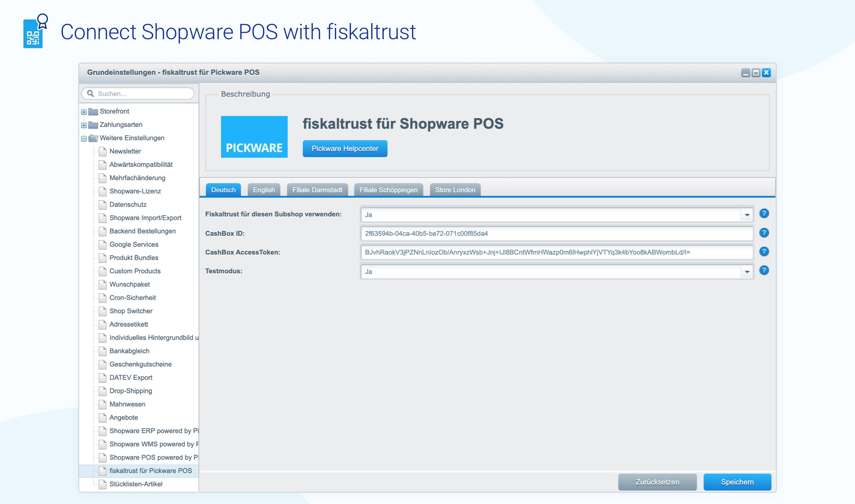Viewport: 855px width, 504px height.
Task: Open Bankabgleich settings
Action: click(x=129, y=351)
